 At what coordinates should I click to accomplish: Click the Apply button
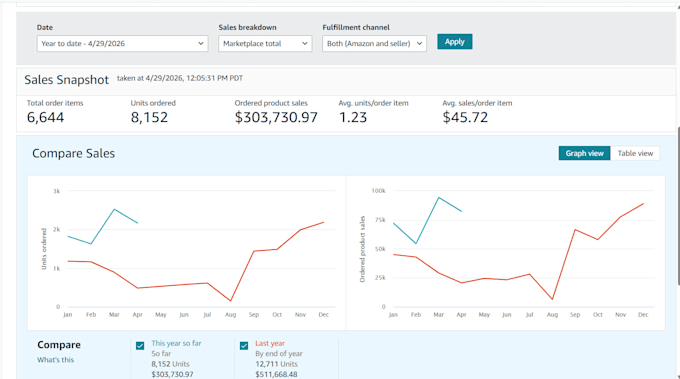click(454, 42)
